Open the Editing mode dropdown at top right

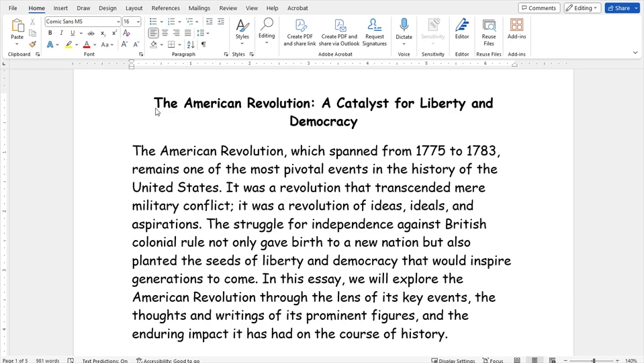(x=582, y=8)
